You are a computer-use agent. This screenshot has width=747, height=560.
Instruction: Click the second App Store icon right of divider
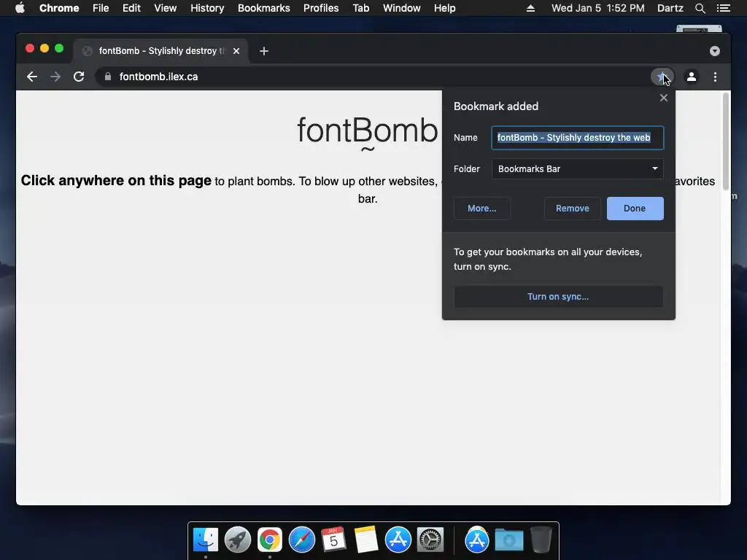point(477,540)
